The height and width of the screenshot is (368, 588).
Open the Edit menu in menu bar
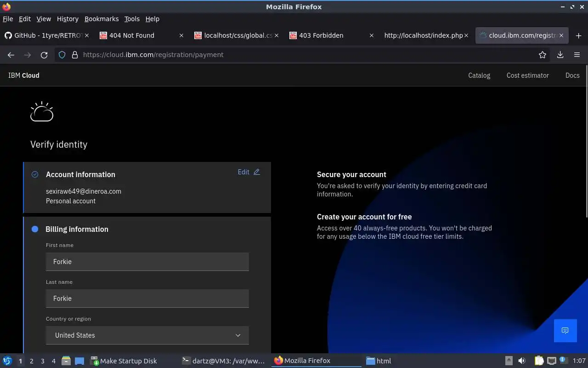pos(25,19)
